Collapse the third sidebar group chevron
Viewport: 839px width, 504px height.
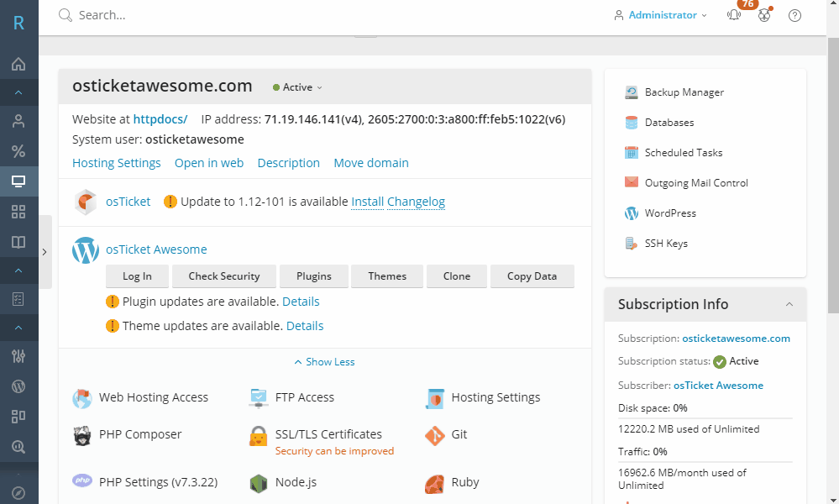(18, 328)
